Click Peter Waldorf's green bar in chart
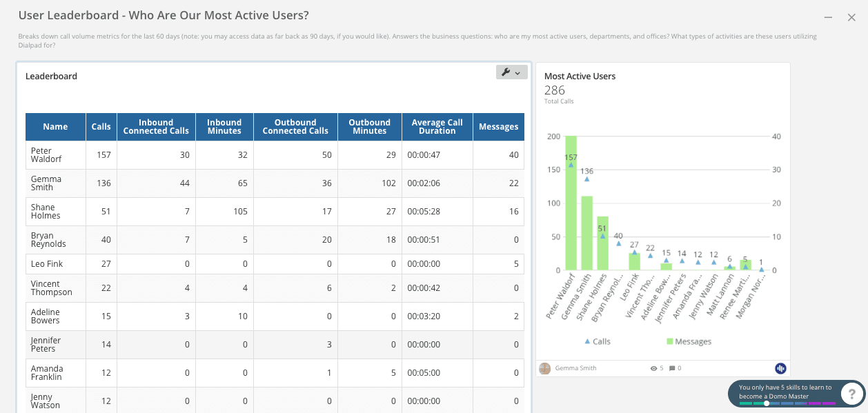Image resolution: width=868 pixels, height=413 pixels. (x=571, y=207)
